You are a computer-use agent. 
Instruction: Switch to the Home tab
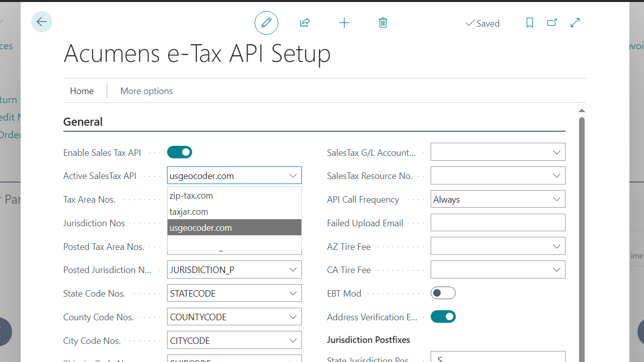[x=82, y=90]
